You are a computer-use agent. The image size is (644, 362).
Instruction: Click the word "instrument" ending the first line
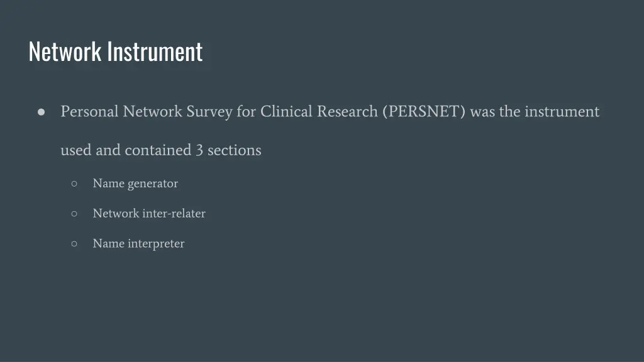pos(562,112)
